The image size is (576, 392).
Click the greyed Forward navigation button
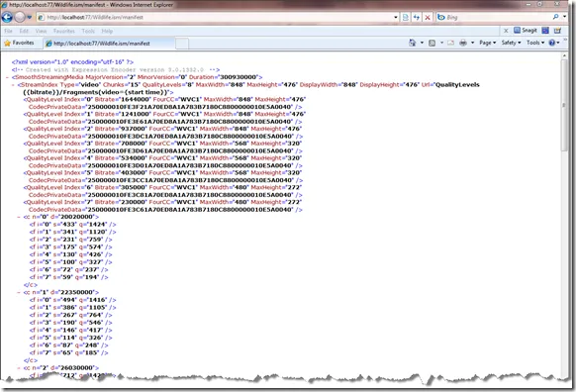20,17
